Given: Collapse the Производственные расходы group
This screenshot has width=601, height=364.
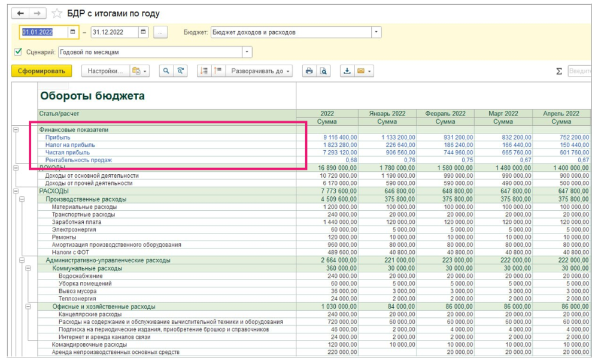Looking at the screenshot, I should pos(22,199).
